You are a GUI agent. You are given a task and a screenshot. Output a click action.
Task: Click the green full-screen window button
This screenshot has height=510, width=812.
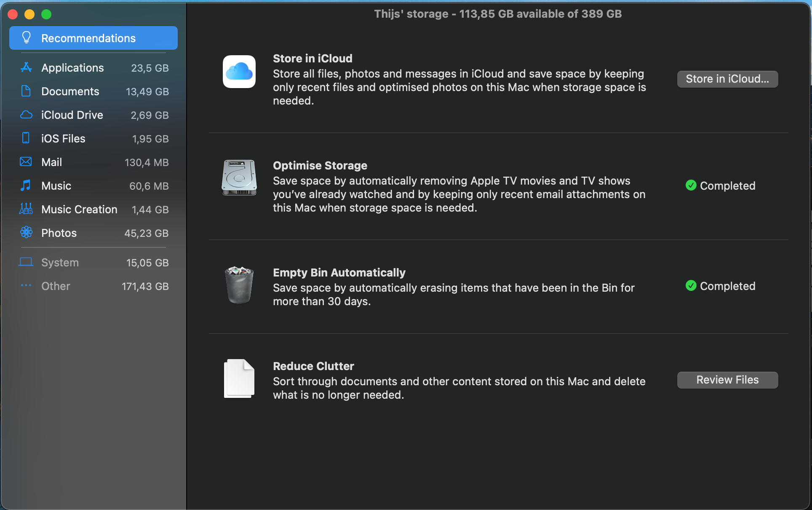[x=46, y=14]
